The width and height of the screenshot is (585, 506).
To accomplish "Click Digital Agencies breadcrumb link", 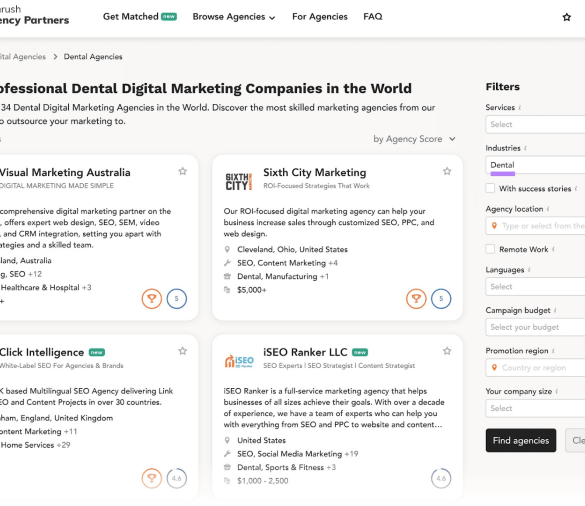I will click(x=23, y=57).
